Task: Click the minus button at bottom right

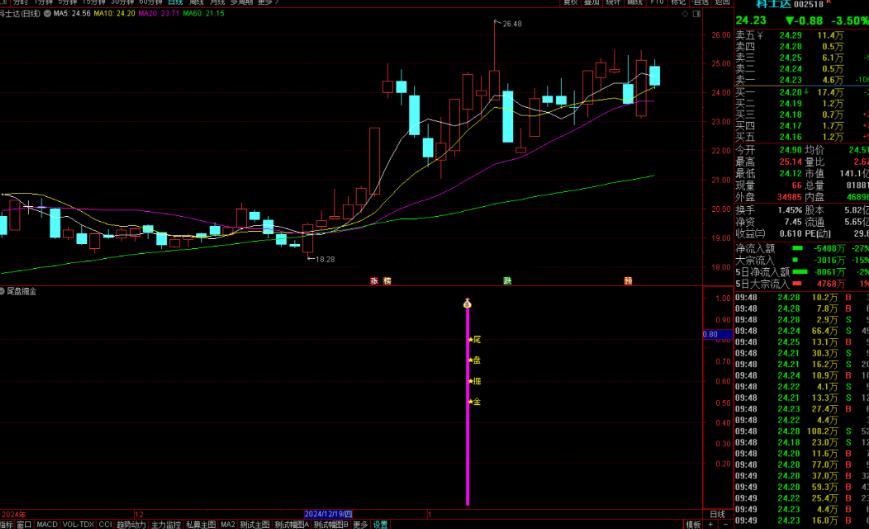Action: pyautogui.click(x=726, y=524)
